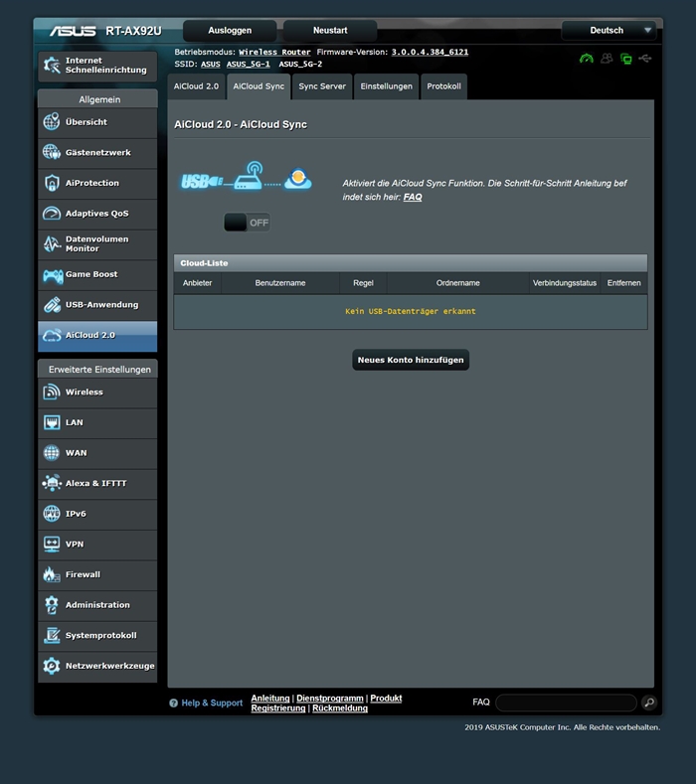Open the Anleitung footer link
The height and width of the screenshot is (784, 696).
270,698
